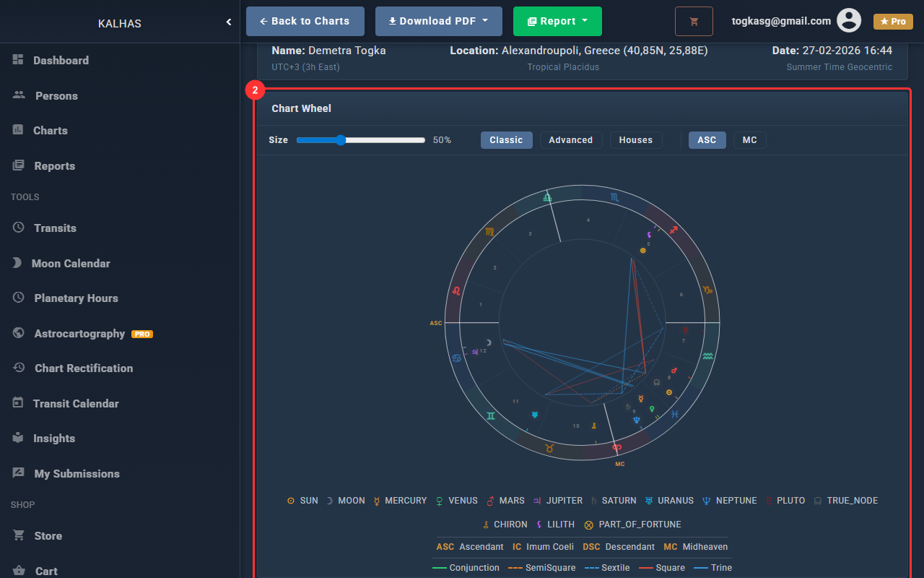Collapse the KALHAS sidebar with chevron
This screenshot has height=578, width=924.
pyautogui.click(x=229, y=22)
